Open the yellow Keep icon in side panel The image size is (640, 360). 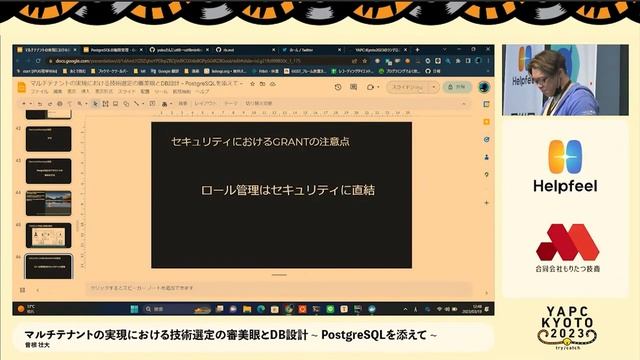[x=486, y=122]
